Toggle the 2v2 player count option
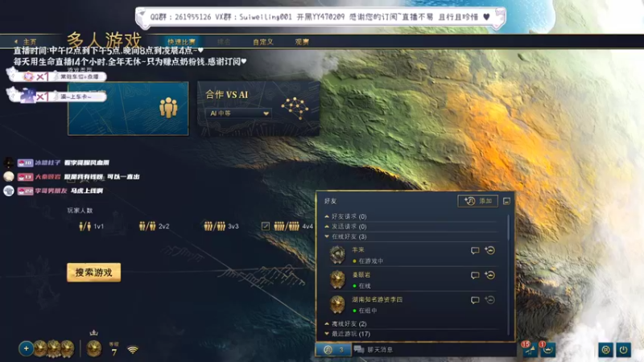 [154, 226]
